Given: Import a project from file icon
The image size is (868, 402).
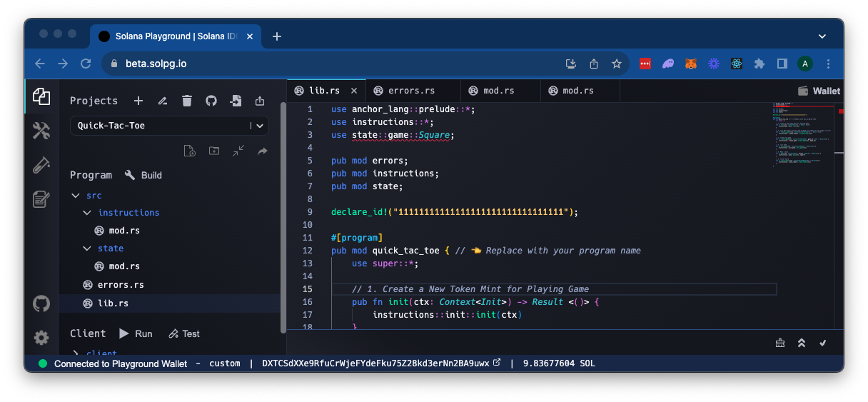Looking at the screenshot, I should point(236,101).
